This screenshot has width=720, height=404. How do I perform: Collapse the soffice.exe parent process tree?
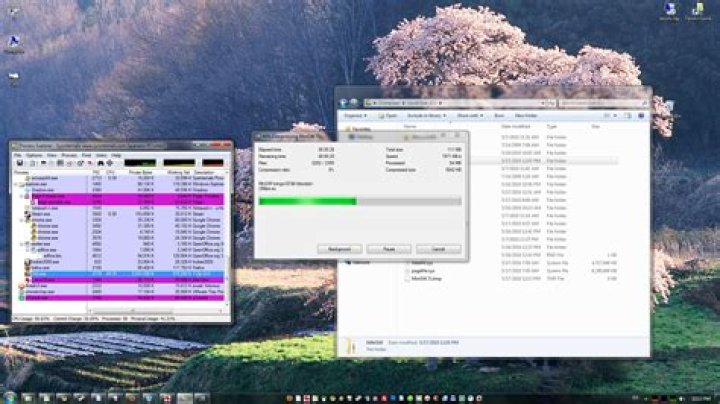click(27, 250)
